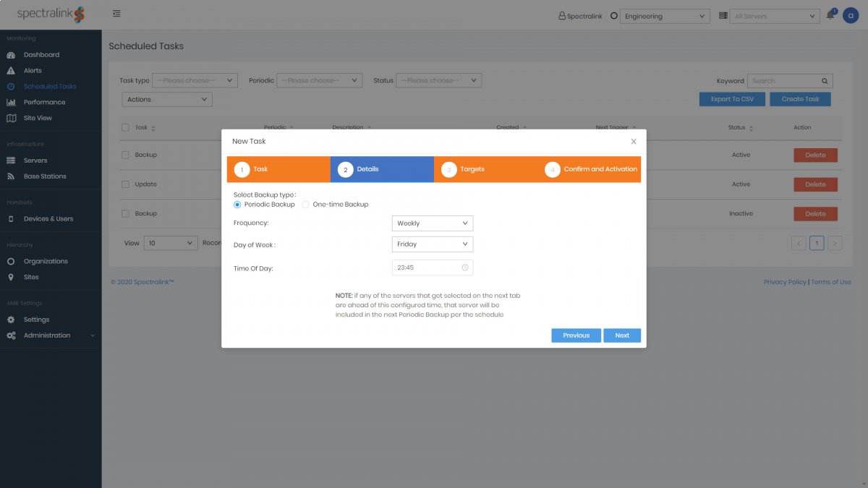Click the notification bell icon
Screen dimensions: 868x488
point(829,15)
